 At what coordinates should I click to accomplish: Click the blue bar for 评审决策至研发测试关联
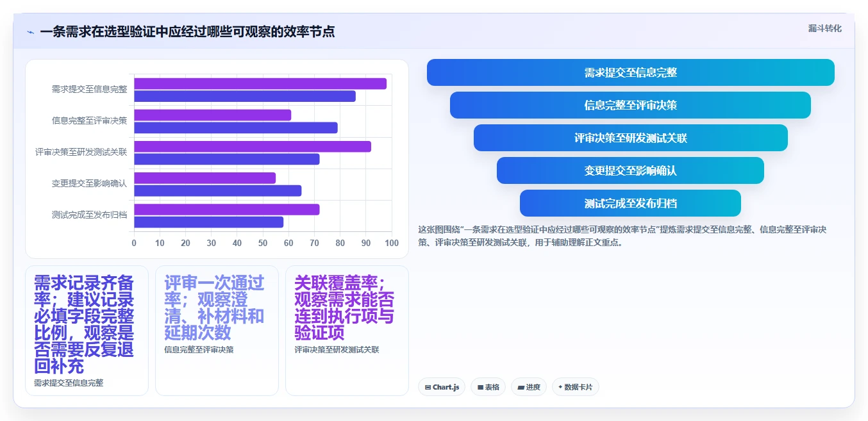227,159
